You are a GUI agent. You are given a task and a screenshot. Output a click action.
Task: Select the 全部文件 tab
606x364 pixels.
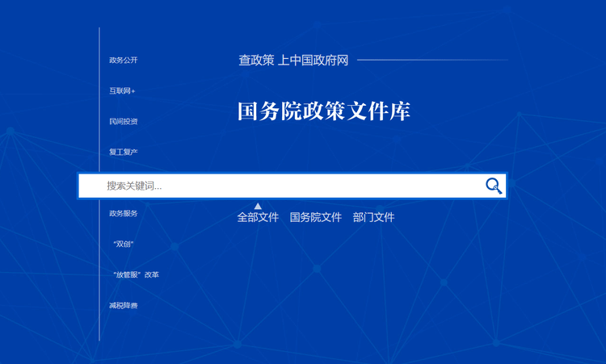(x=258, y=217)
